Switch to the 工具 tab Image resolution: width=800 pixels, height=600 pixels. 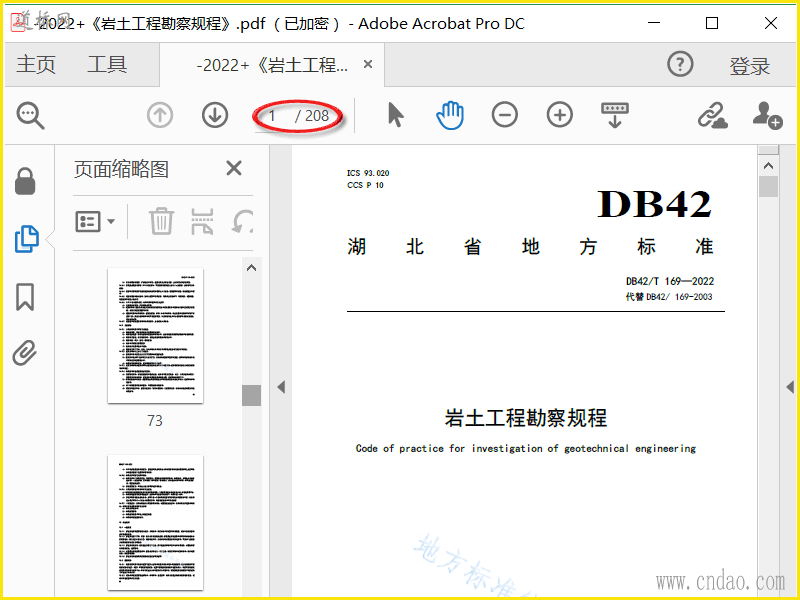pos(107,65)
